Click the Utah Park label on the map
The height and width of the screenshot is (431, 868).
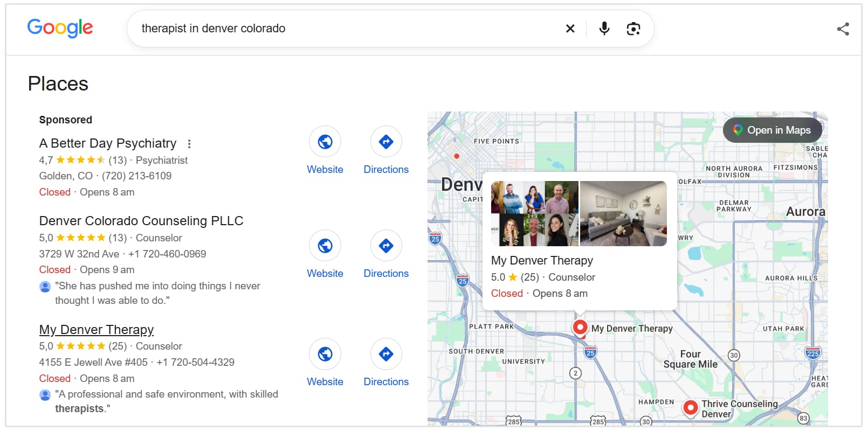coord(783,329)
